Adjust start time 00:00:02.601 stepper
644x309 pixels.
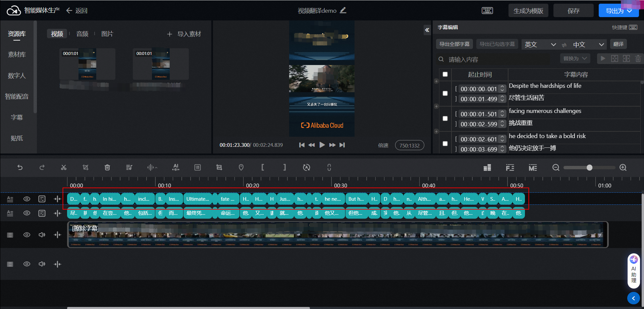[502, 139]
